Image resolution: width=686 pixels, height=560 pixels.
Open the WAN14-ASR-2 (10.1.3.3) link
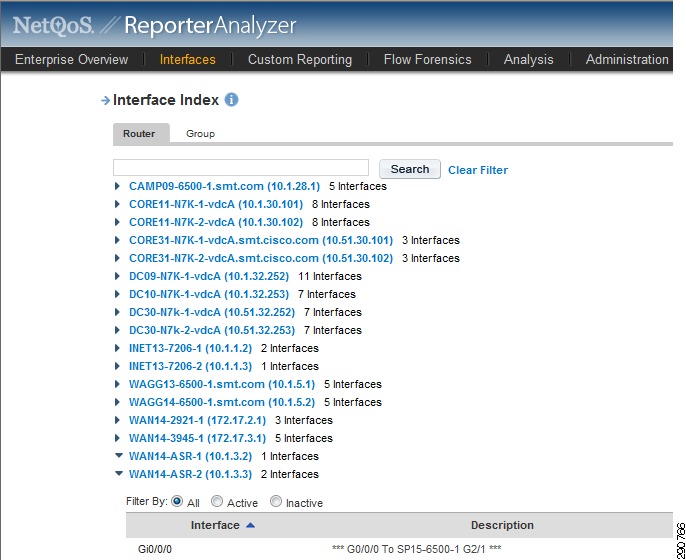pos(190,474)
